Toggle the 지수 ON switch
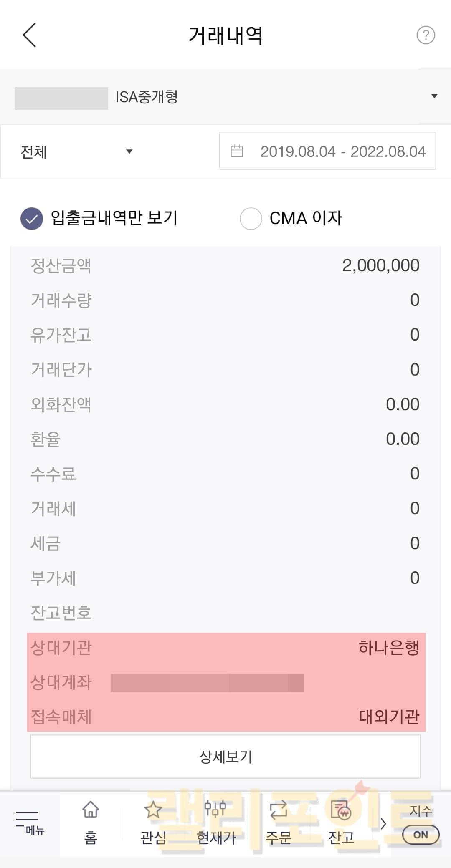451x868 pixels. pyautogui.click(x=421, y=835)
